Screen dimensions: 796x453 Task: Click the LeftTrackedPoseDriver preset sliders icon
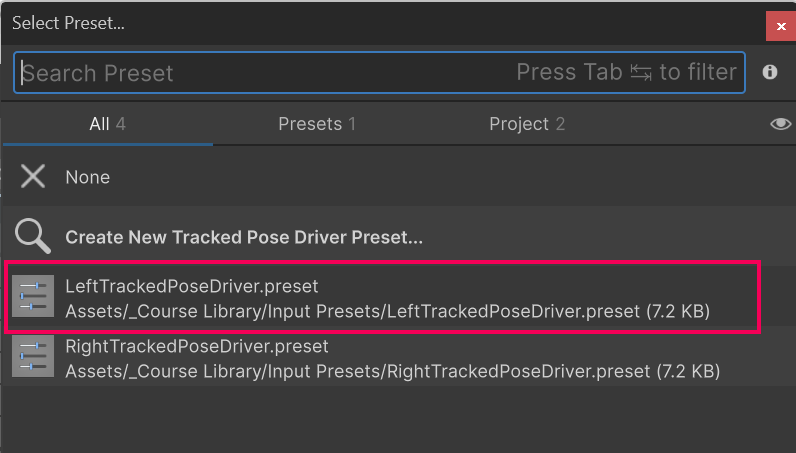tap(33, 298)
